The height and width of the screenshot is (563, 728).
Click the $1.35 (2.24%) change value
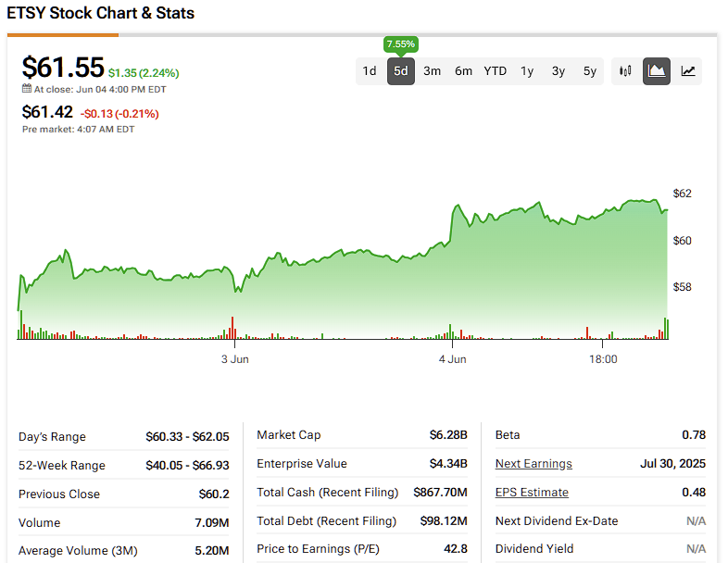pos(144,73)
